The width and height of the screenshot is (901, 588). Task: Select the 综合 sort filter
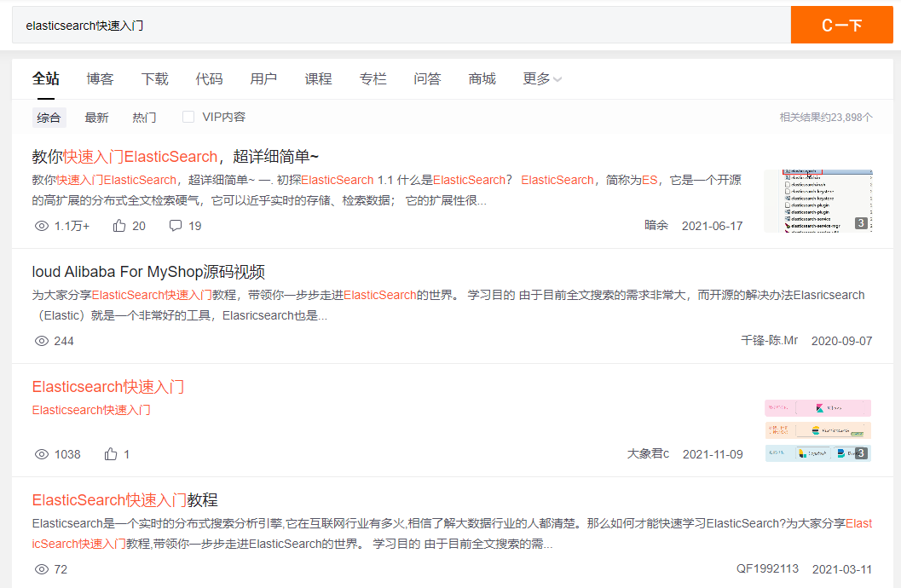(49, 117)
